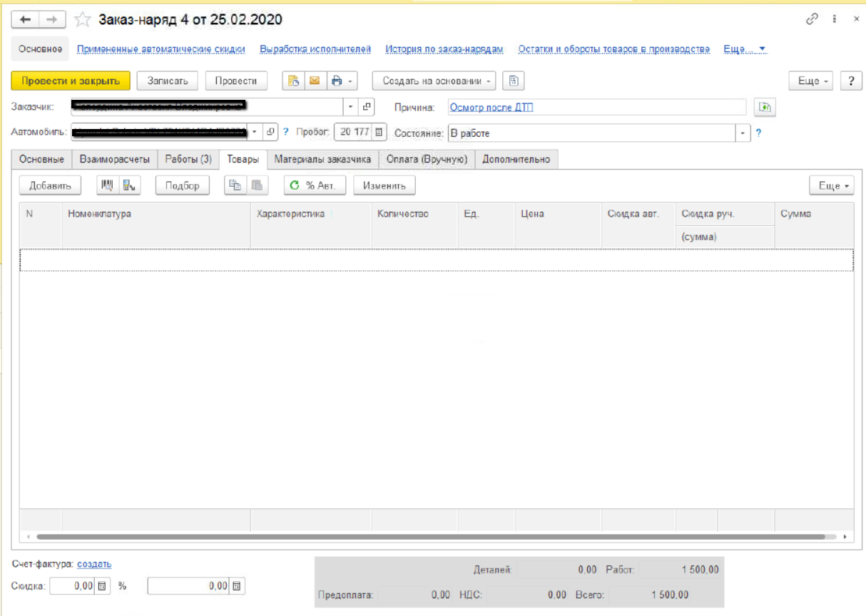This screenshot has width=866, height=616.
Task: Click into the Состояние field showing В работе
Action: (591, 133)
